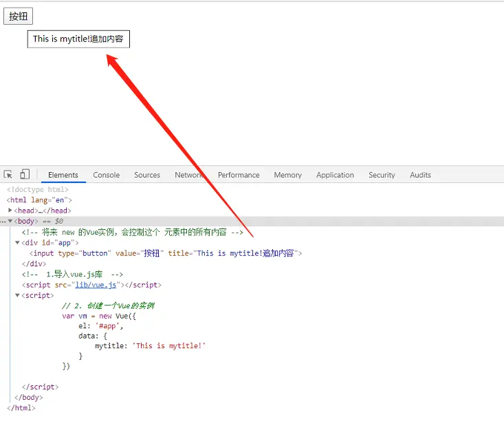This screenshot has width=504, height=428.
Task: Select the 导入vue.js库 comment line
Action: click(72, 275)
